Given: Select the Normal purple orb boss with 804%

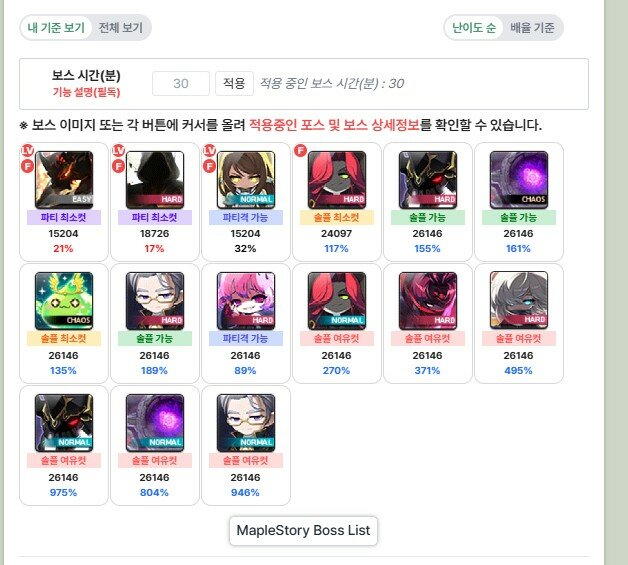Looking at the screenshot, I should tap(155, 423).
